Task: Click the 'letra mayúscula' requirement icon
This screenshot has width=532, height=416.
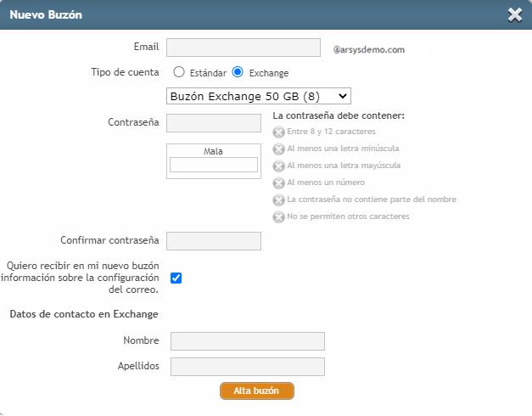Action: 278,166
